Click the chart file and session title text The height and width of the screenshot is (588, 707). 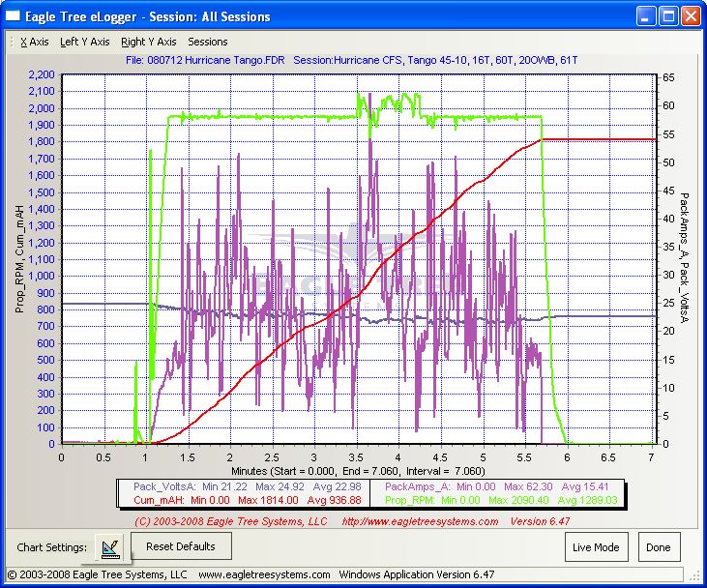[352, 60]
